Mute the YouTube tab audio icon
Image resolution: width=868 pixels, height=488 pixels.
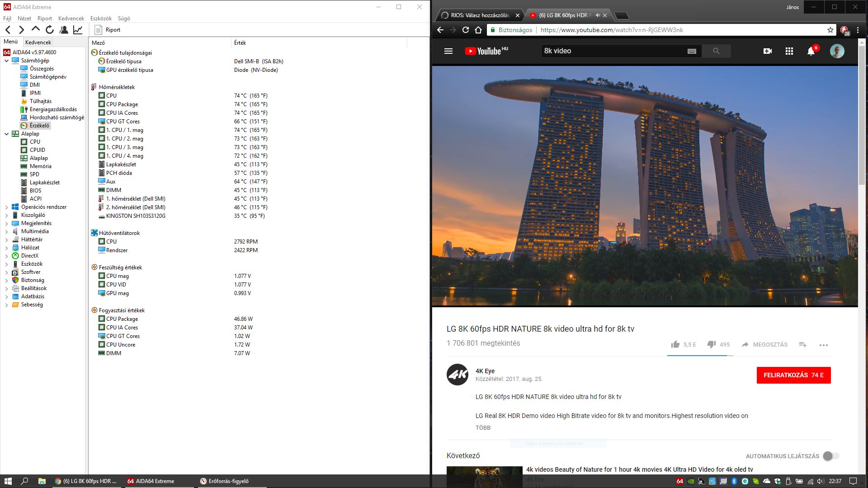598,15
